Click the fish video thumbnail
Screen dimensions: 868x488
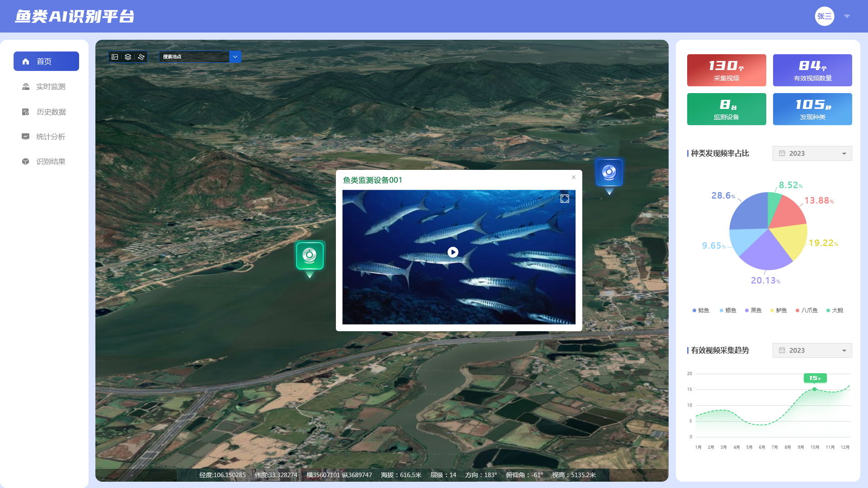click(459, 257)
